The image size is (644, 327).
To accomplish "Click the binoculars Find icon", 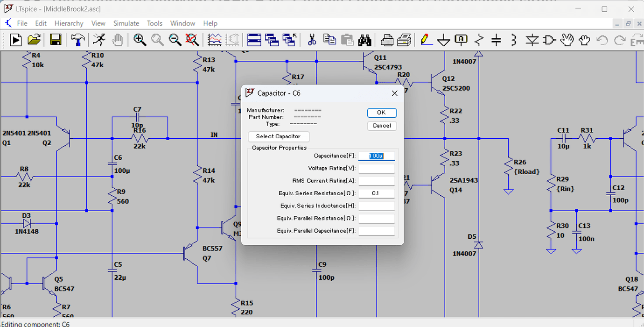I will click(364, 40).
